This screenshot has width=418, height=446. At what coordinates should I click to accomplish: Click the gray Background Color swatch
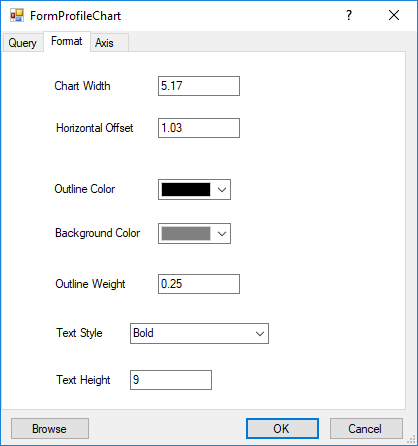(186, 233)
